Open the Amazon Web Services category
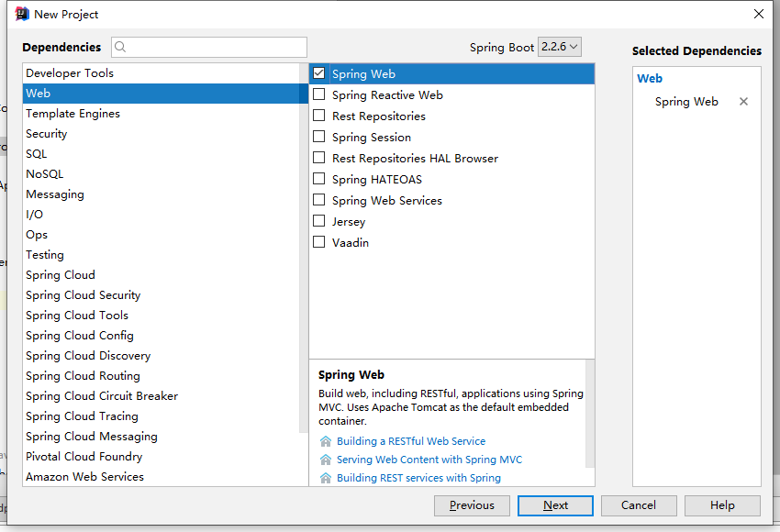Image resolution: width=780 pixels, height=532 pixels. click(162, 476)
